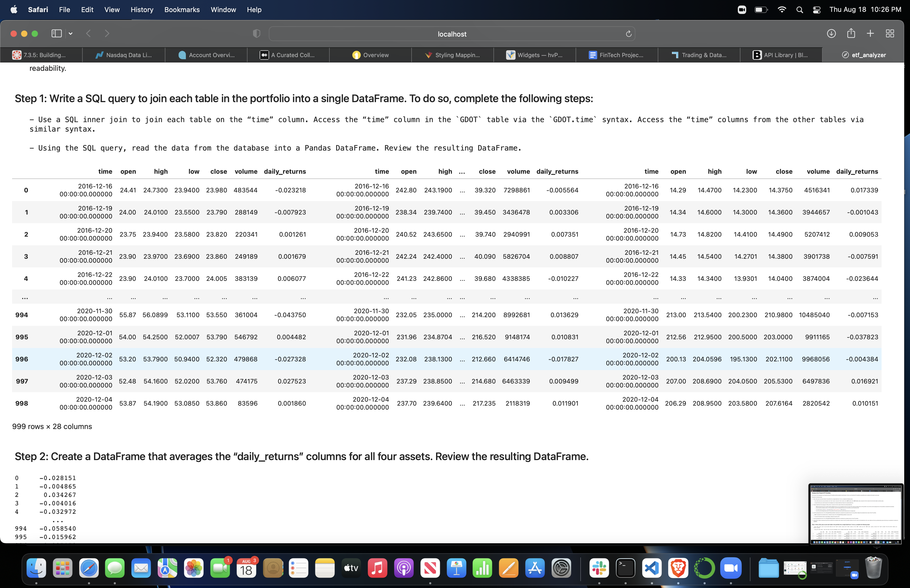
Task: Open the tab group chevron dropdown
Action: [70, 34]
